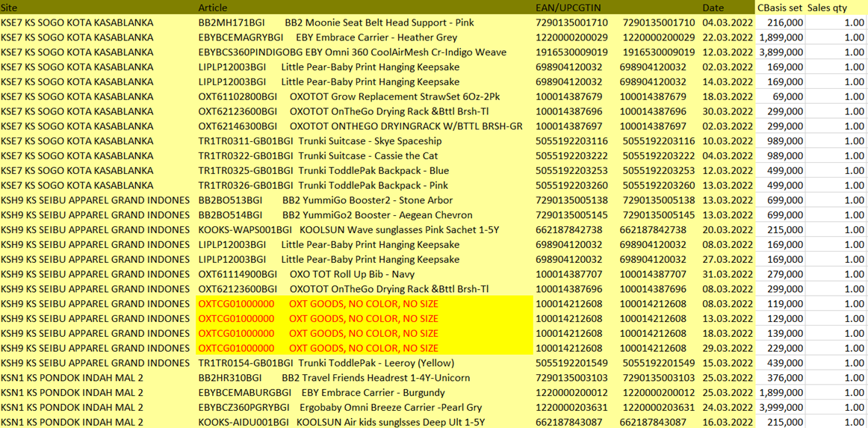Select the CBasis value 376,000
Image resolution: width=868 pixels, height=428 pixels.
(785, 378)
